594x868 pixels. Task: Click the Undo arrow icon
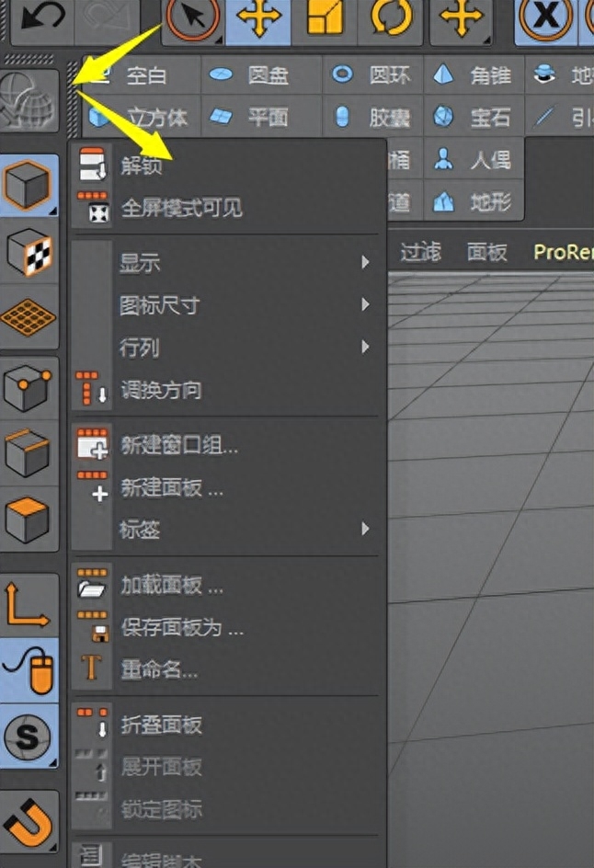(x=42, y=17)
